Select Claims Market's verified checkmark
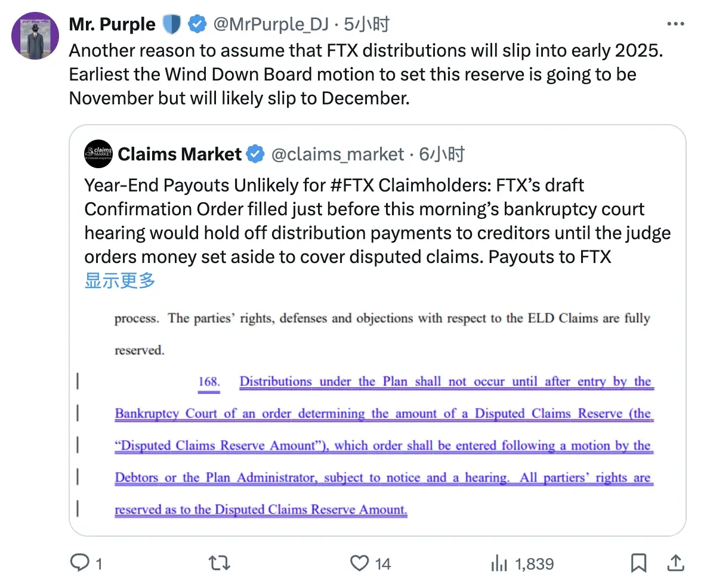Viewport: 704px width, 588px height. pos(255,153)
